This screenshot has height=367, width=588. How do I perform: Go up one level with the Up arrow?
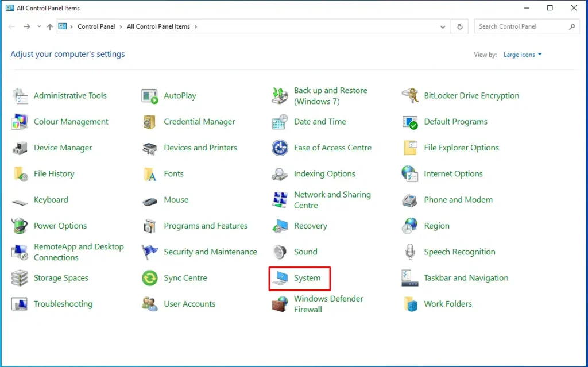[x=50, y=27]
